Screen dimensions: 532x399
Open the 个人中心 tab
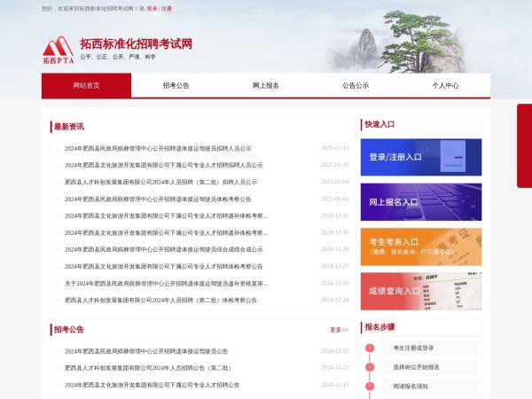pyautogui.click(x=445, y=86)
